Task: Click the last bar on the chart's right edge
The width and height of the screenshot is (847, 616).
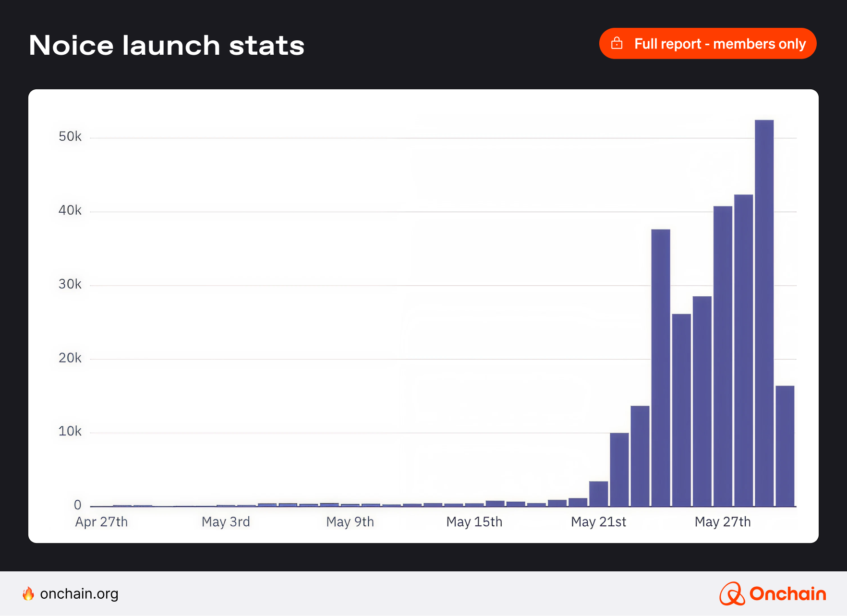Action: point(785,446)
